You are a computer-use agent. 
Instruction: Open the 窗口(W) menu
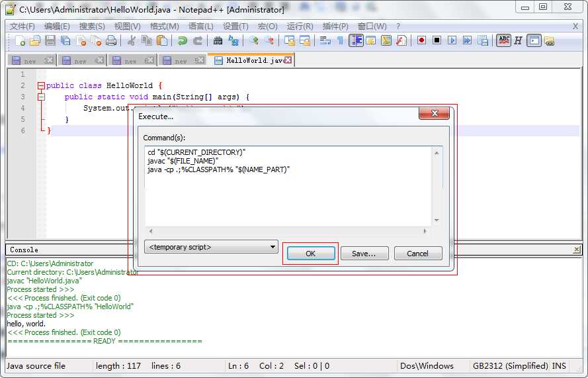pyautogui.click(x=372, y=26)
